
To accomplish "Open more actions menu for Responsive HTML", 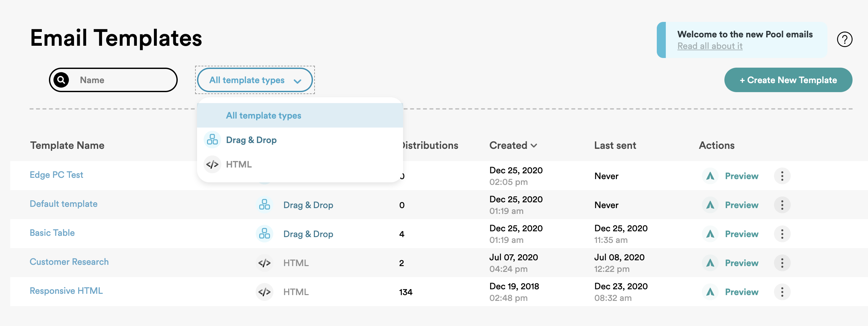I will coord(782,292).
